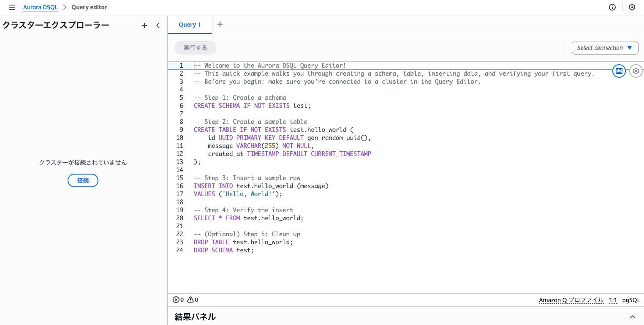Viewport: 644px width, 325px height.
Task: Click the 1:1 cursor position indicator
Action: (x=613, y=300)
